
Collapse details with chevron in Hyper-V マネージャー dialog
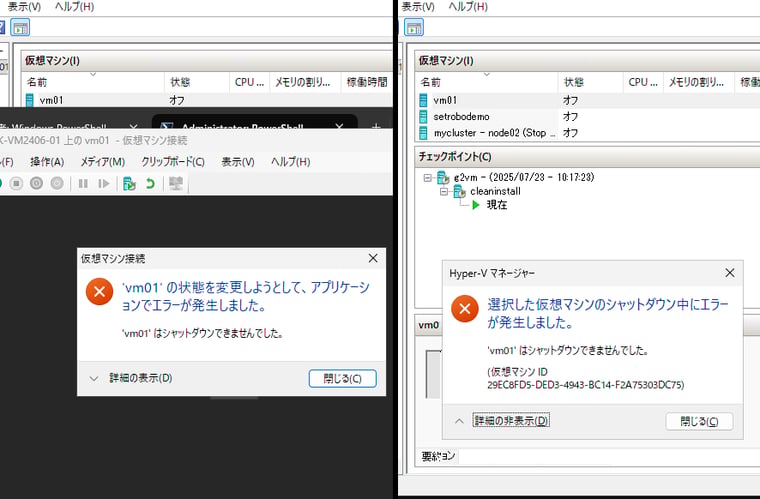(459, 421)
